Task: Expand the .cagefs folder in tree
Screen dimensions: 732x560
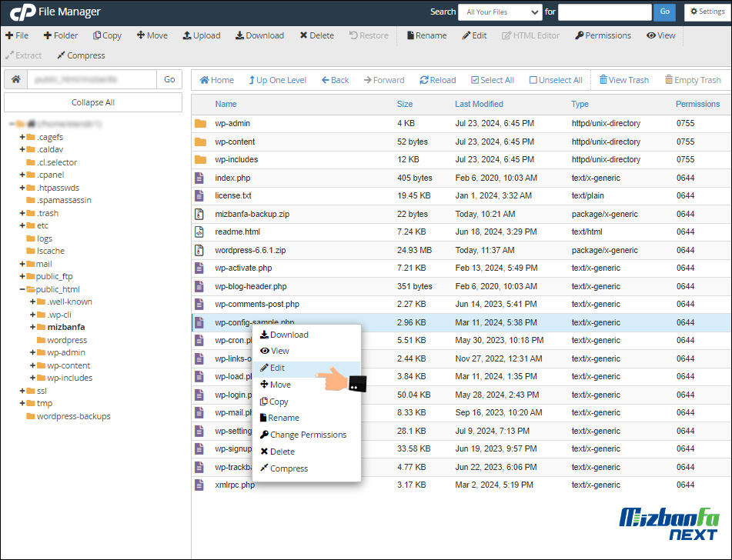Action: point(22,137)
